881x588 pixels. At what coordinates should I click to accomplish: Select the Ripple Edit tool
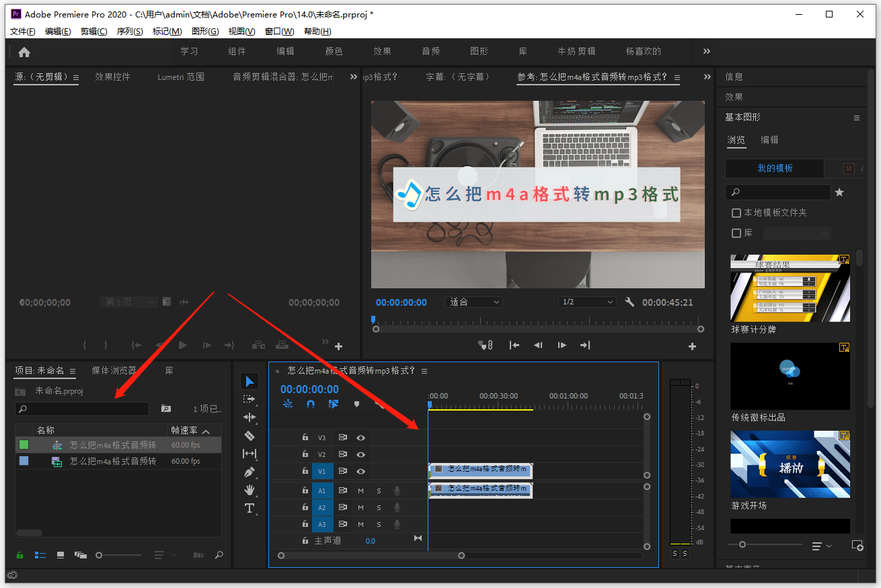point(250,417)
